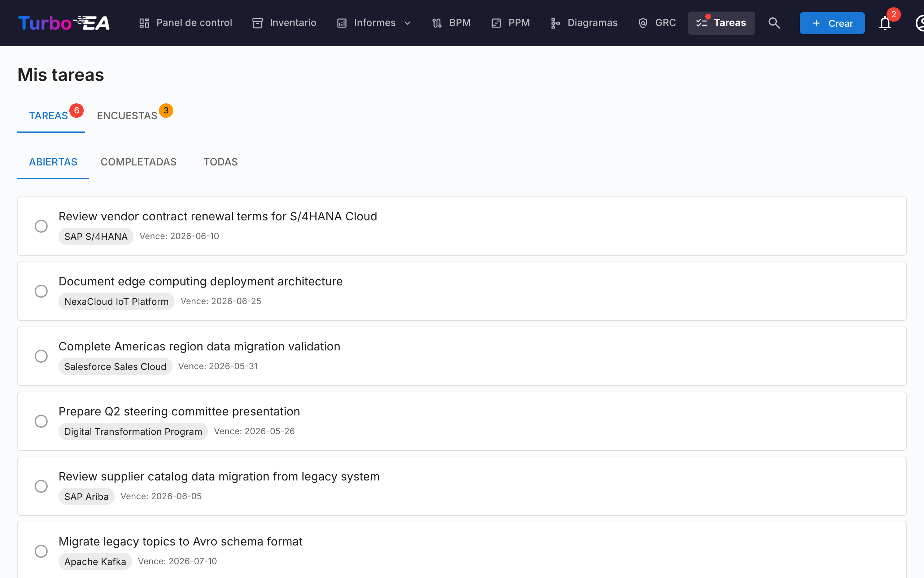Viewport: 924px width, 578px height.
Task: Click the BPM process icon
Action: (437, 23)
